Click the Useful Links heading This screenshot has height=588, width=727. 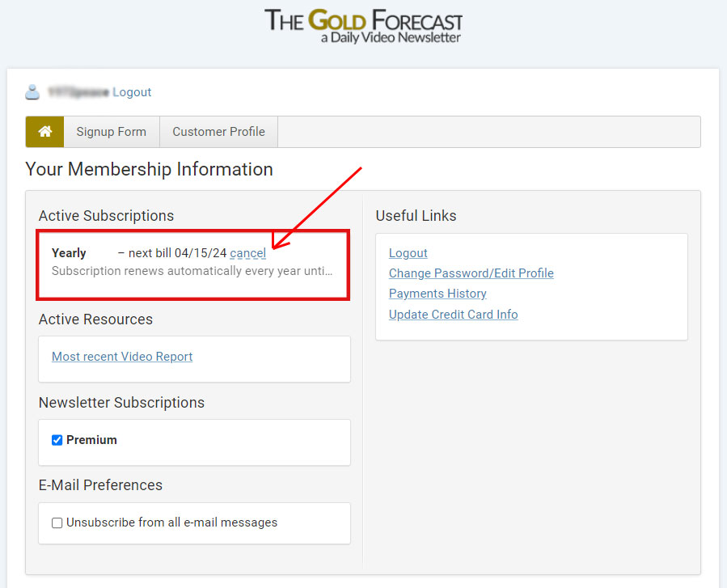click(416, 216)
